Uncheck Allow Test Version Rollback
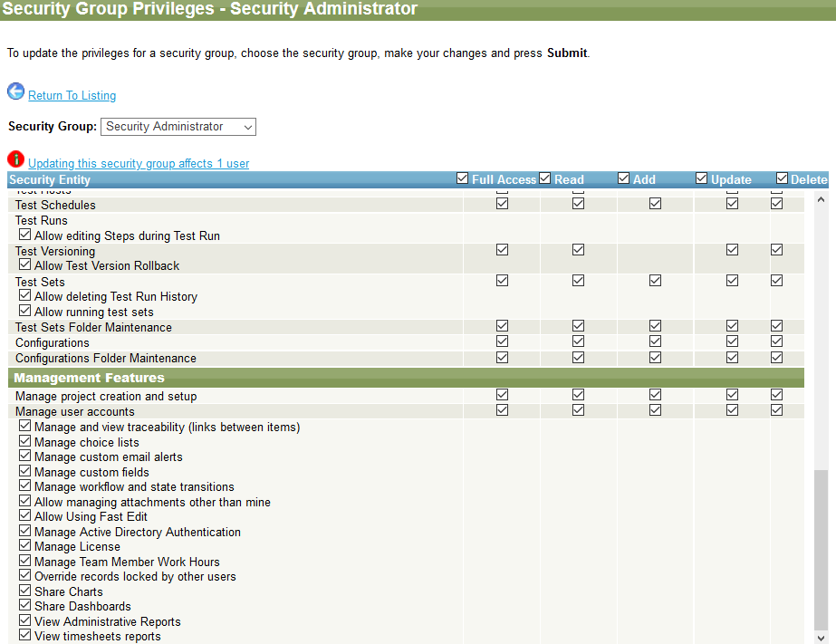The height and width of the screenshot is (644, 836). tap(25, 265)
